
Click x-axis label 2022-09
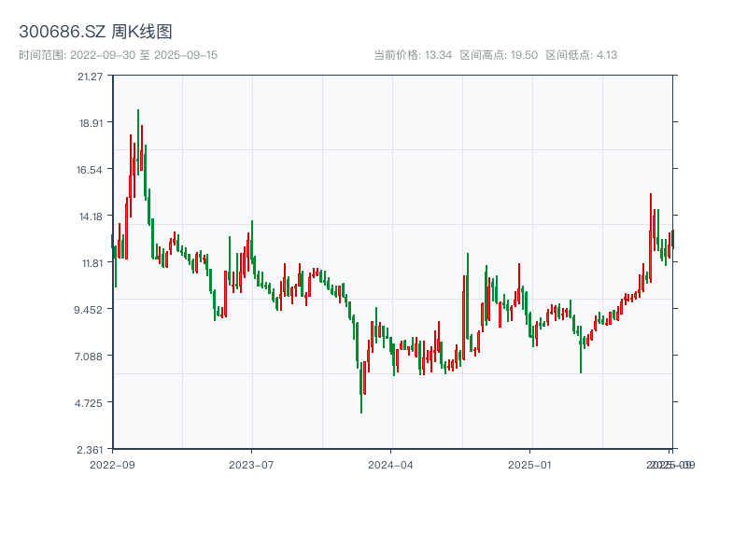(112, 465)
